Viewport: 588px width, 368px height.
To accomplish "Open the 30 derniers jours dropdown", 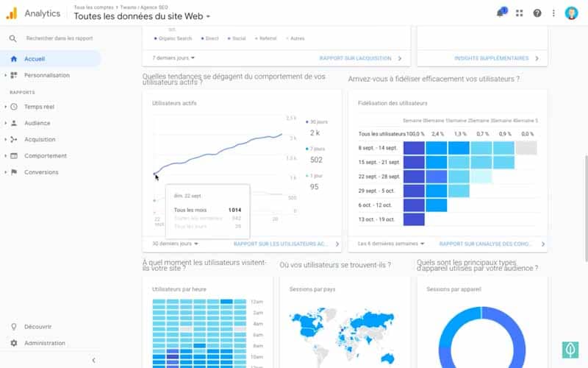I will coord(175,244).
